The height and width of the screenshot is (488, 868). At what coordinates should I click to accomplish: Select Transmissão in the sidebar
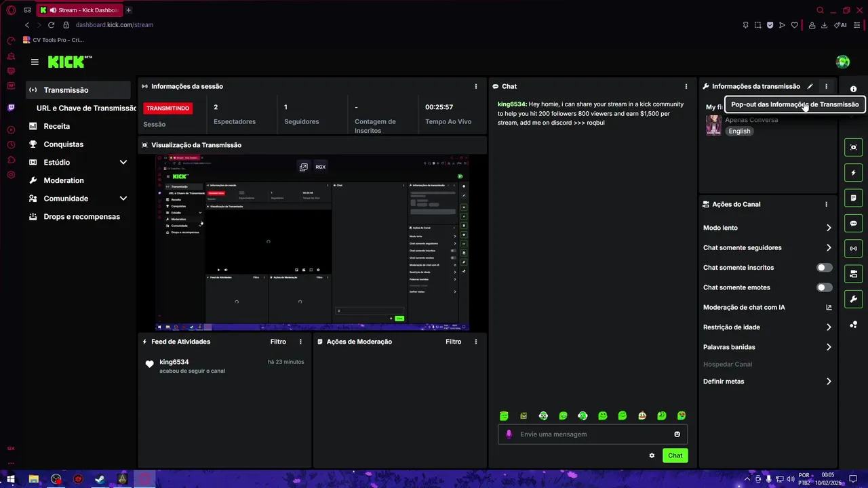click(x=78, y=90)
